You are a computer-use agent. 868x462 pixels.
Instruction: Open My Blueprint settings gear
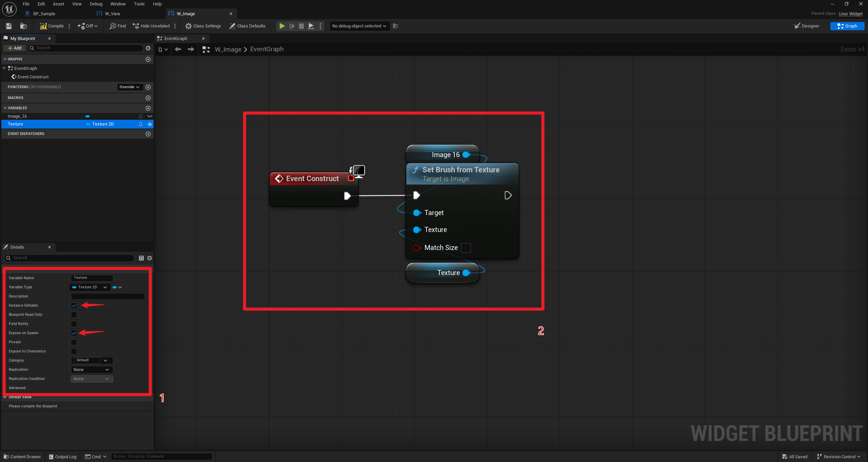[148, 48]
